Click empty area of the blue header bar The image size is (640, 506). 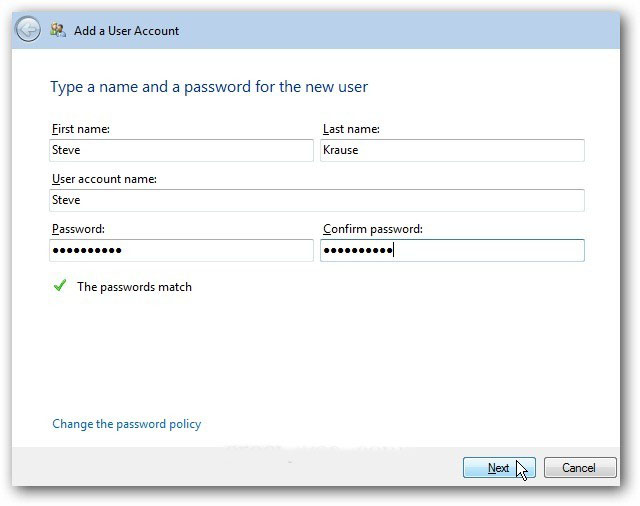400,30
